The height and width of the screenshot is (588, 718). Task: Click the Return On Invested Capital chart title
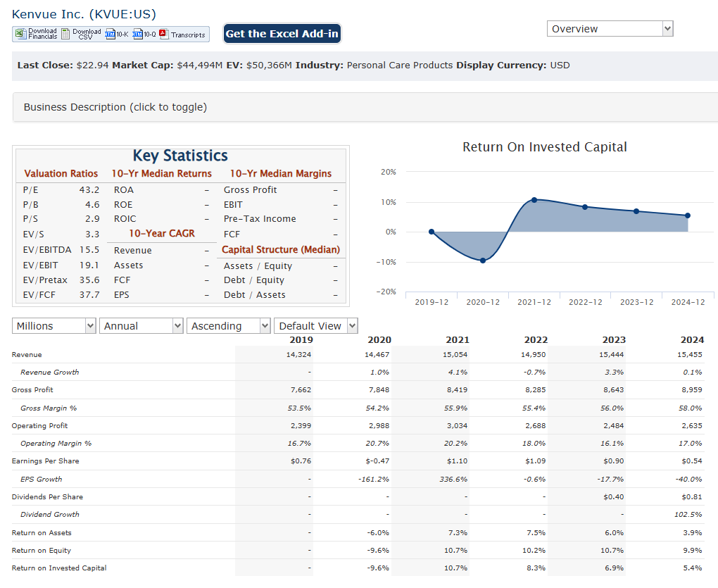click(544, 147)
